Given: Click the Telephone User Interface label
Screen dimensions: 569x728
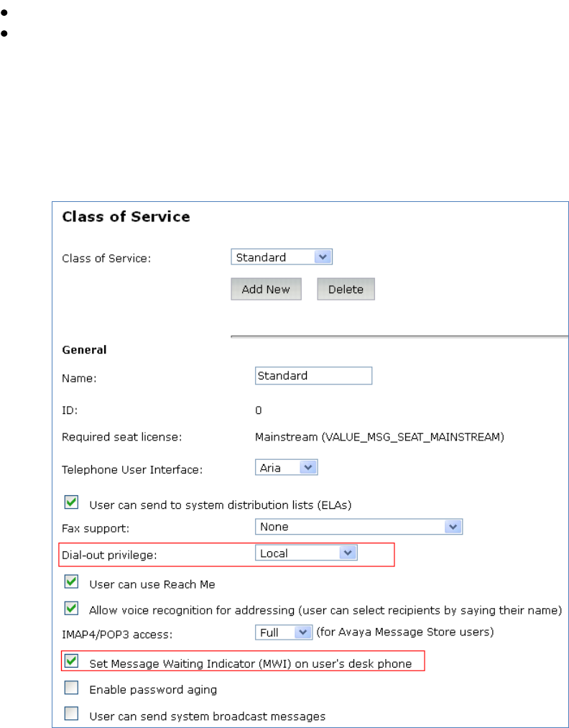Looking at the screenshot, I should (132, 470).
